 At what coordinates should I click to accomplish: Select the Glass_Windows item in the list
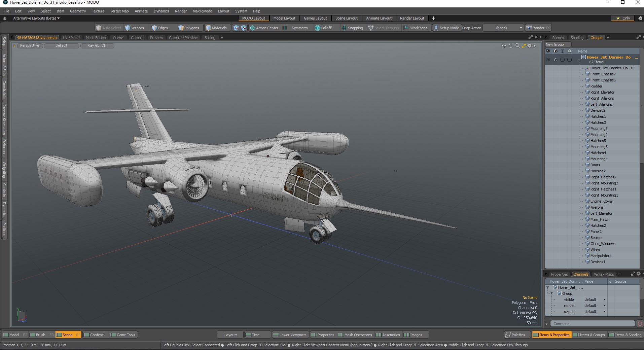pyautogui.click(x=603, y=244)
